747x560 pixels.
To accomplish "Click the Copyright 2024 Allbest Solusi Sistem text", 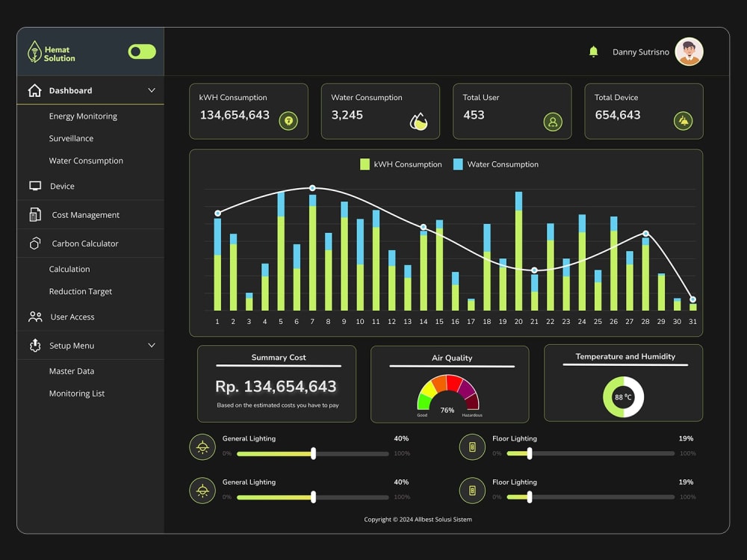I will [x=418, y=520].
